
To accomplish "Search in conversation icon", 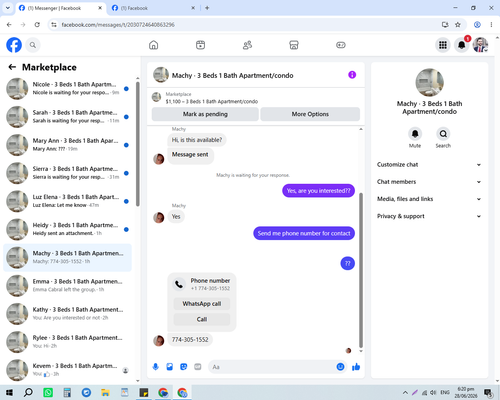I will click(x=443, y=134).
